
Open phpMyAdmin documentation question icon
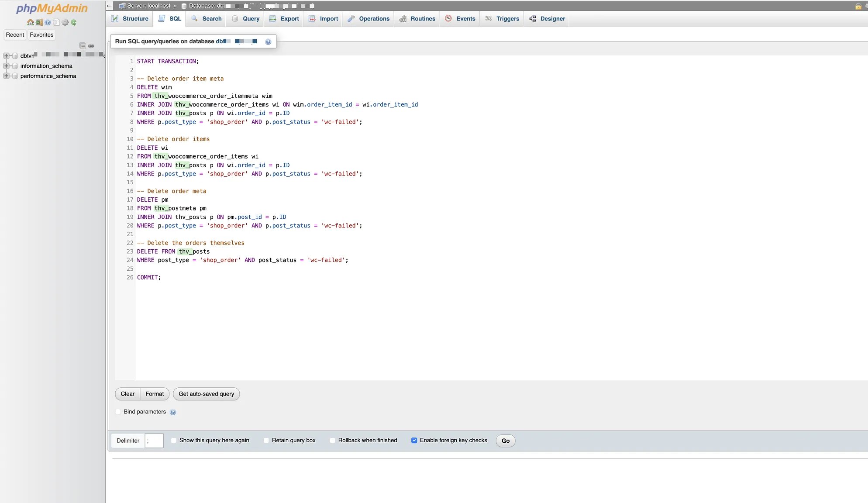pyautogui.click(x=48, y=22)
